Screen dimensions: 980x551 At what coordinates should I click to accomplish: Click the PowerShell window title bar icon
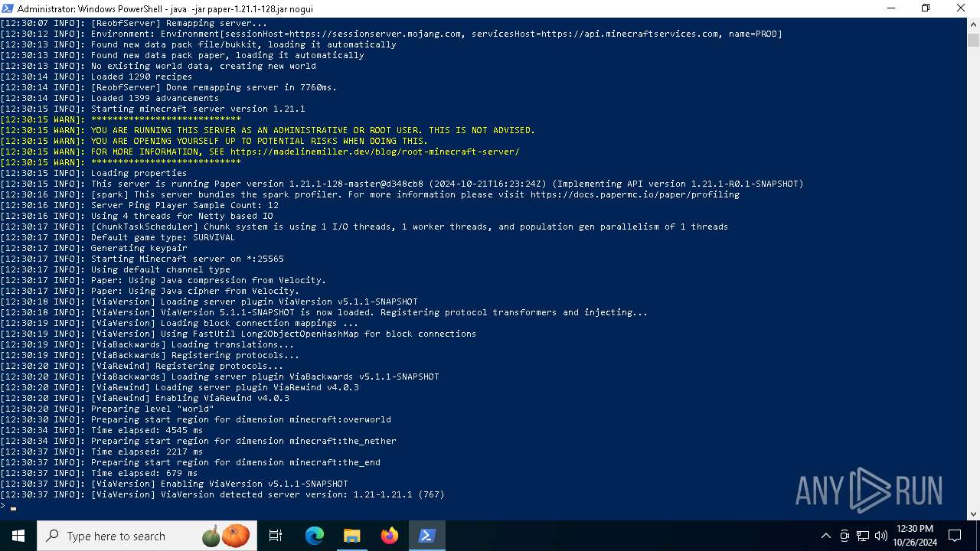pos(8,8)
